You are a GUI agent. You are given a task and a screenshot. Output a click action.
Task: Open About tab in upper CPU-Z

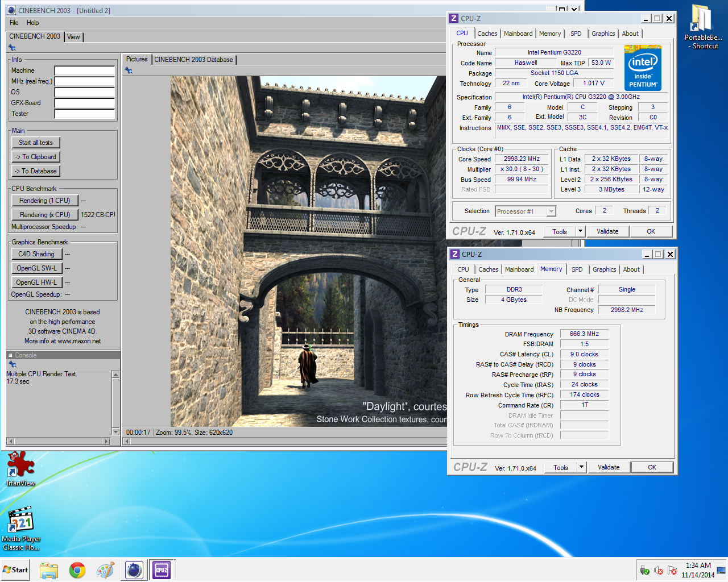click(630, 34)
